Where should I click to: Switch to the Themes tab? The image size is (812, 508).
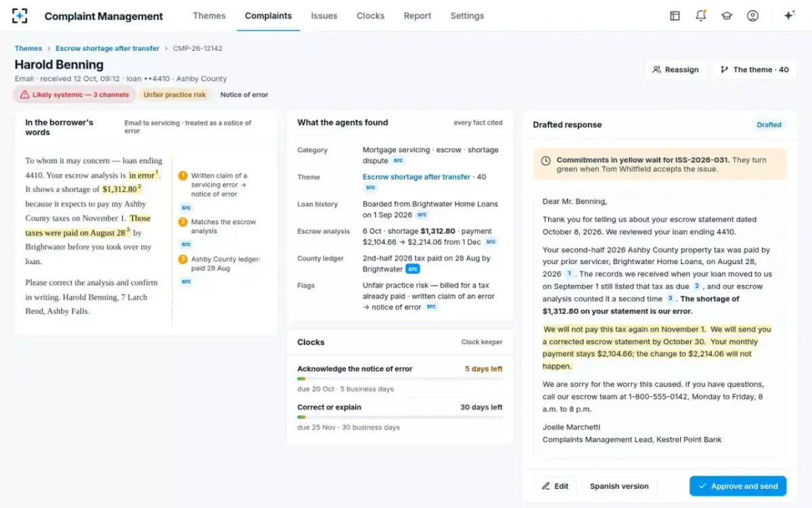(209, 16)
